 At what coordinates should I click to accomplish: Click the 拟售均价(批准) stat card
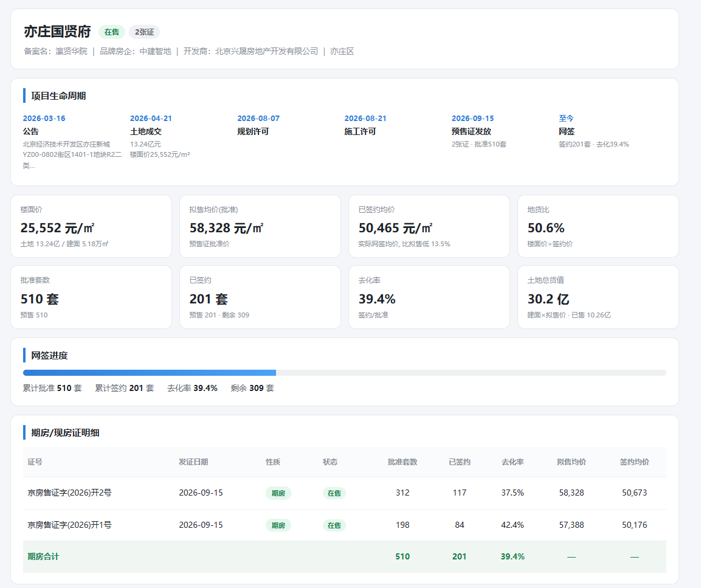coord(260,226)
